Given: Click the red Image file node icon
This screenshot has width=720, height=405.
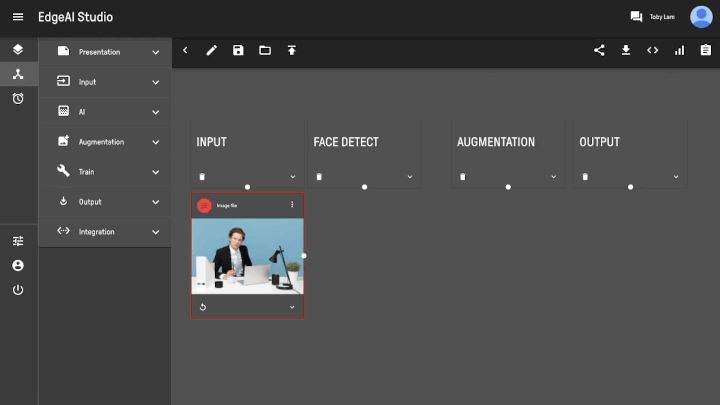Looking at the screenshot, I should 204,205.
